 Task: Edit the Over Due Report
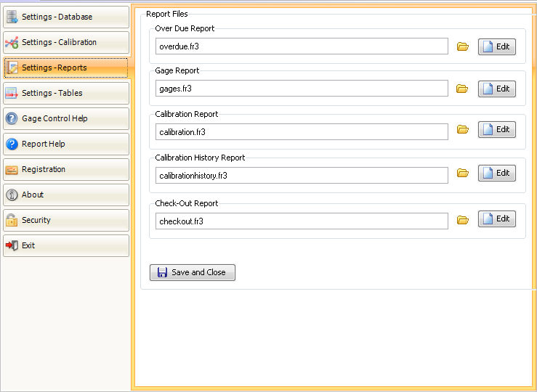pos(496,47)
